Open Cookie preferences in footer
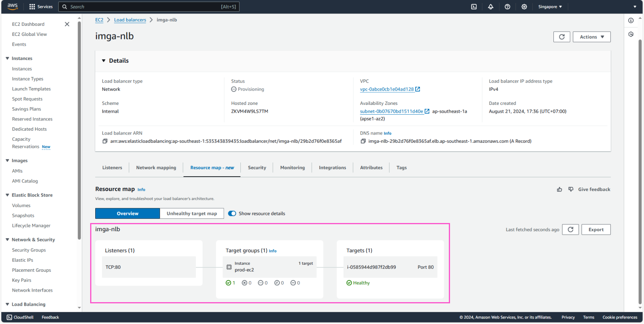 [620, 317]
